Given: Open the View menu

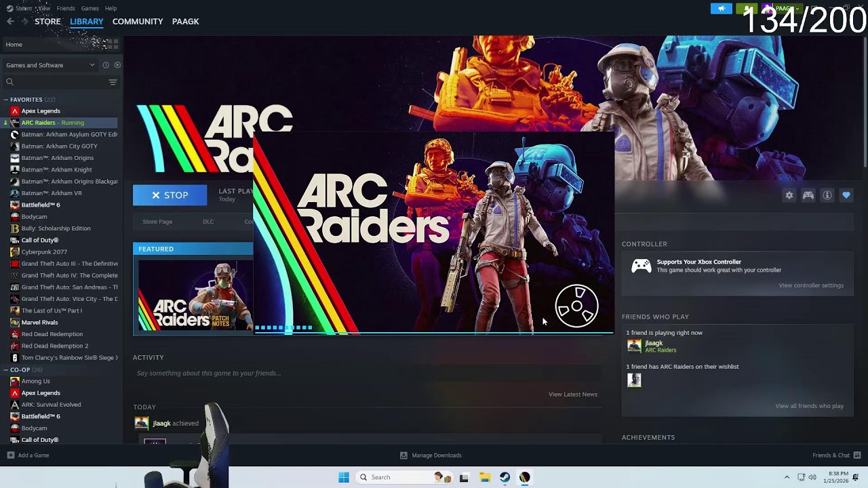Looking at the screenshot, I should (x=44, y=8).
